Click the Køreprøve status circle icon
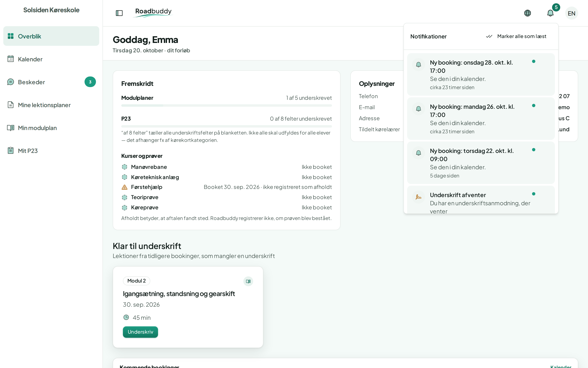 [124, 208]
